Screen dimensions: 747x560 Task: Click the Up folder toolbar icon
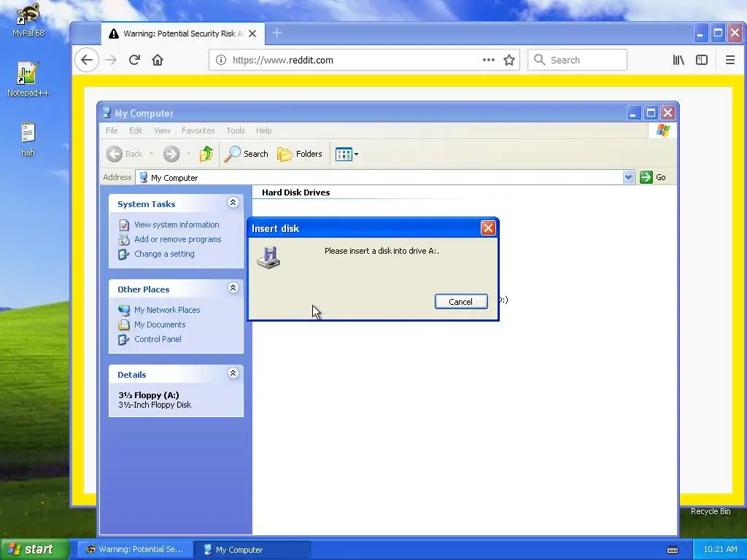pyautogui.click(x=206, y=154)
